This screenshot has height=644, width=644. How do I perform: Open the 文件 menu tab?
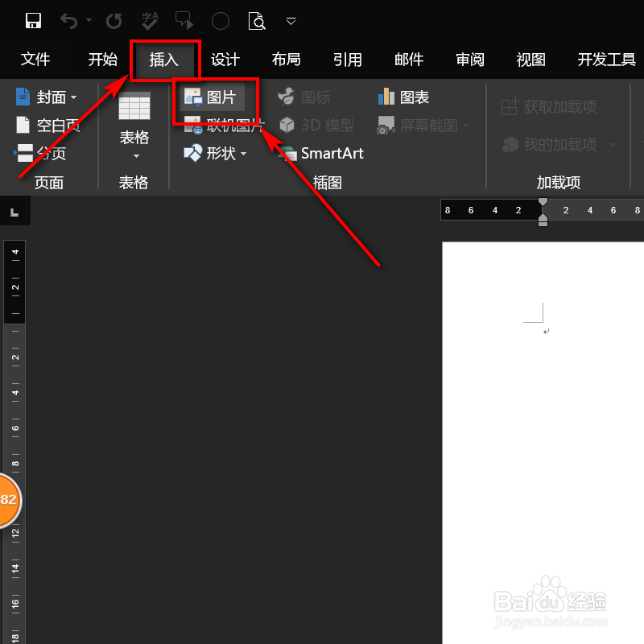click(35, 59)
